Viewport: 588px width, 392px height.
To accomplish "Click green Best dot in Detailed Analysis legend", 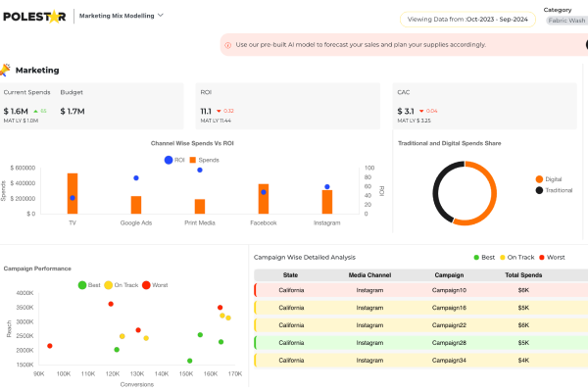I will pos(476,257).
